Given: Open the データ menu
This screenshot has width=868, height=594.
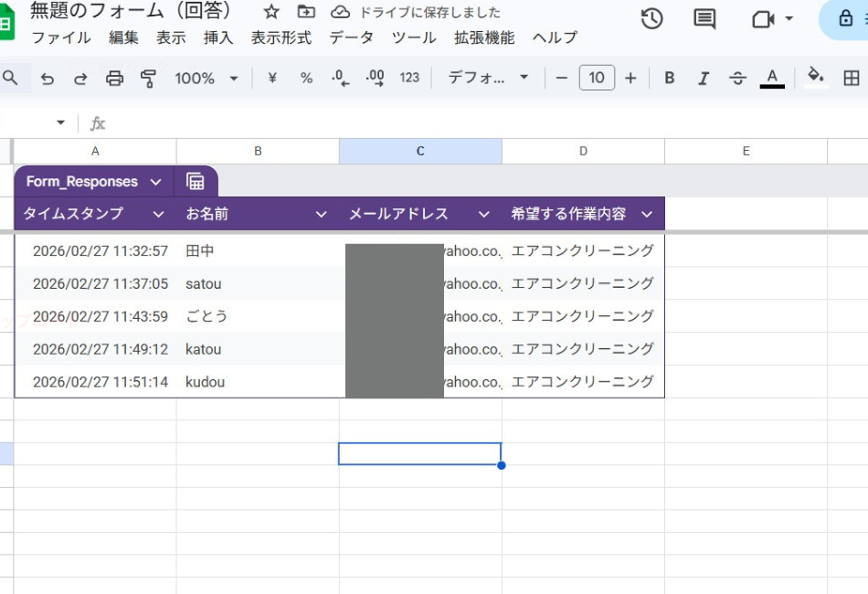Looking at the screenshot, I should coord(351,37).
